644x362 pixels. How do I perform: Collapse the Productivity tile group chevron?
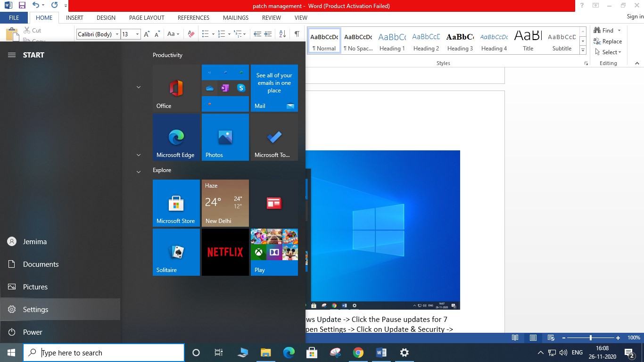coord(139,87)
